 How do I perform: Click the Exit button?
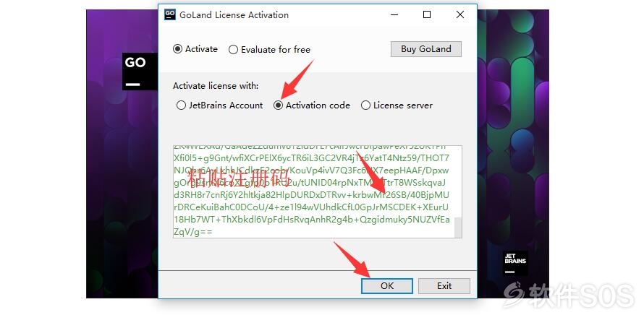click(x=444, y=286)
